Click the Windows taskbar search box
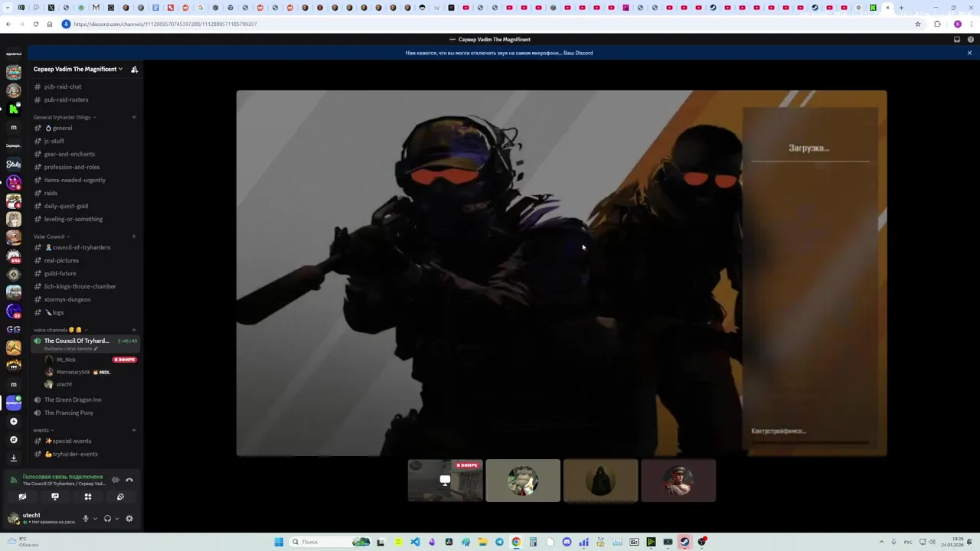 329,542
